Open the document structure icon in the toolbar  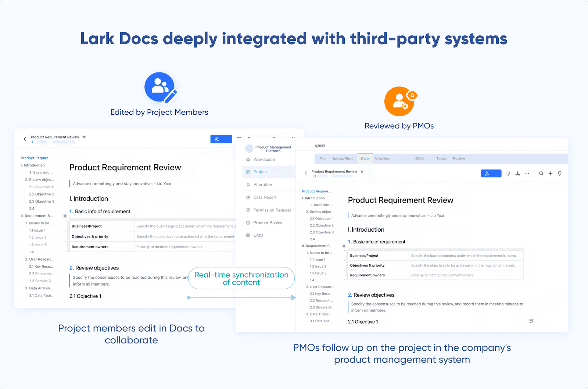click(x=517, y=173)
